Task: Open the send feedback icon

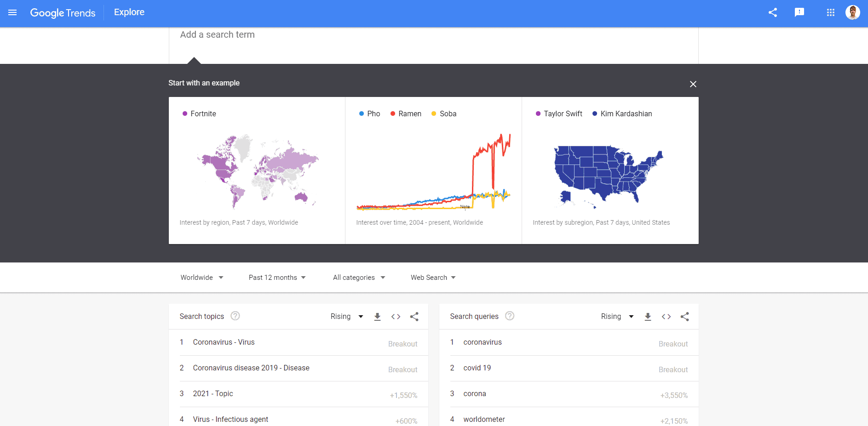Action: point(799,12)
